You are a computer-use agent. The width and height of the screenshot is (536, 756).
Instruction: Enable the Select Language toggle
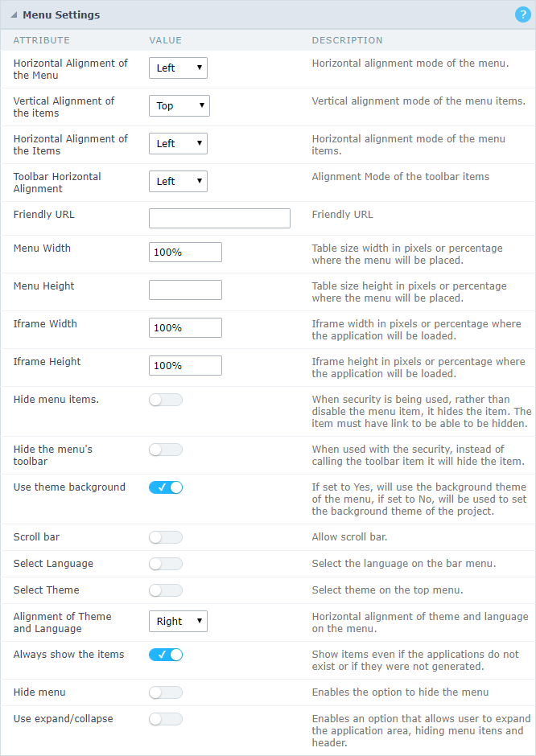point(165,564)
